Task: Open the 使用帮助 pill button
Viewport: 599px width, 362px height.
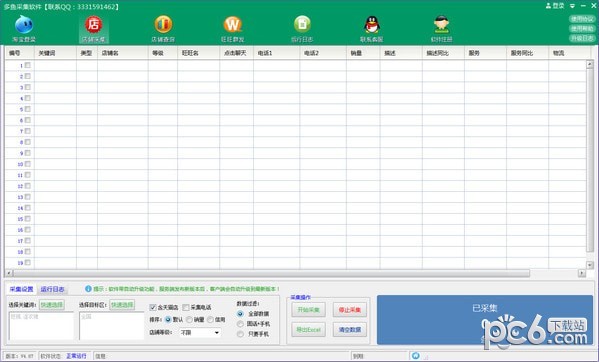Action: [582, 29]
